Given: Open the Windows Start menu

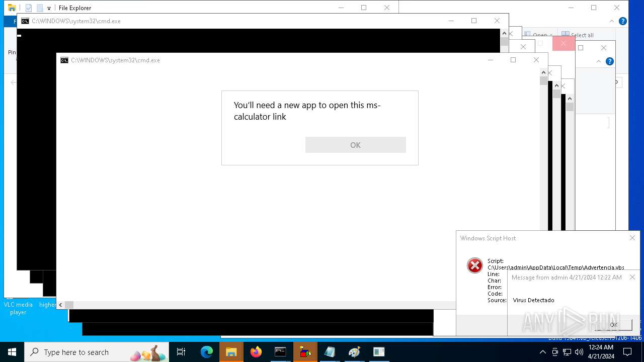Looking at the screenshot, I should [12, 352].
